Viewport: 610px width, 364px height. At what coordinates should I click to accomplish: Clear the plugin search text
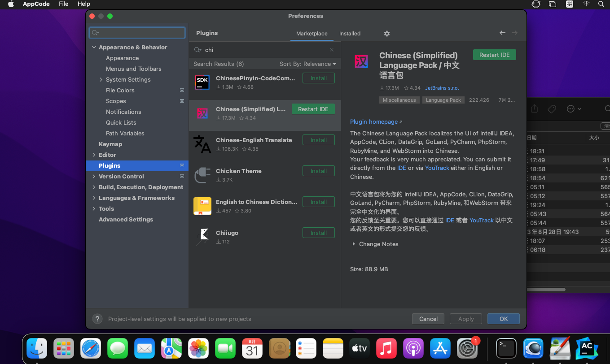pos(332,50)
